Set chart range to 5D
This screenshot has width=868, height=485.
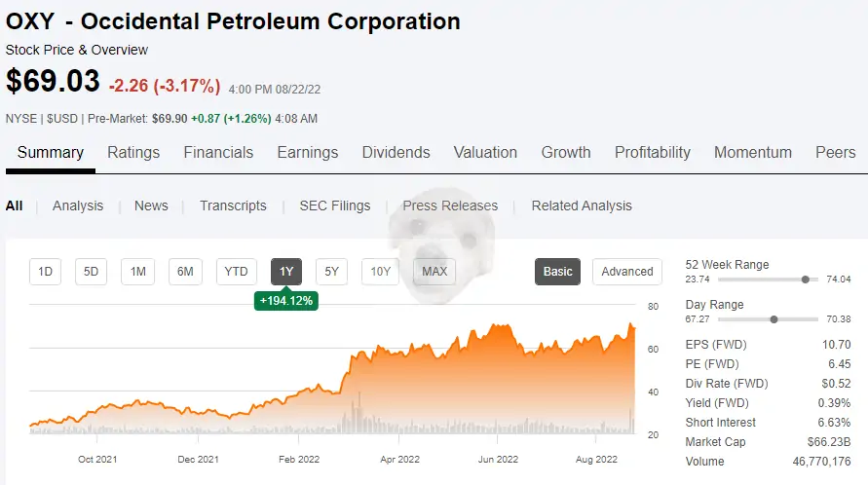point(91,272)
